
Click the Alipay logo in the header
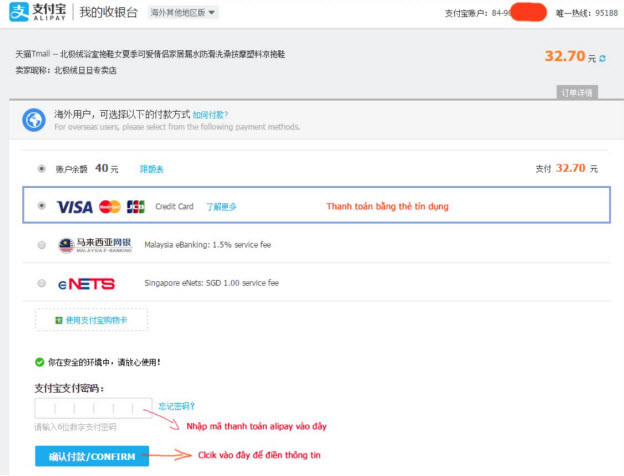[37, 12]
